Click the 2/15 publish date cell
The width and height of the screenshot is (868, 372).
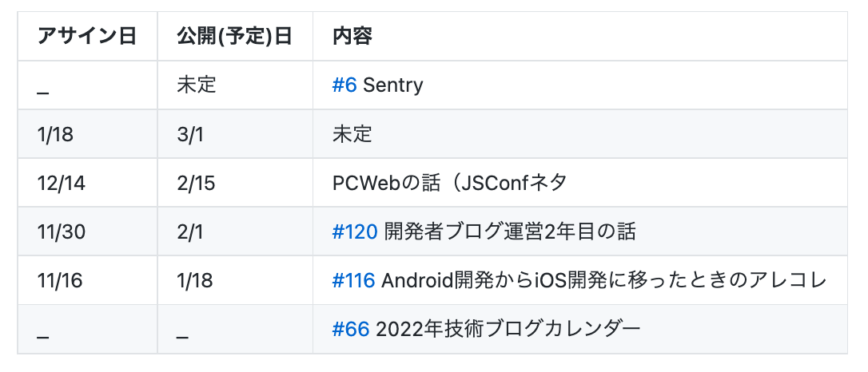coord(235,183)
